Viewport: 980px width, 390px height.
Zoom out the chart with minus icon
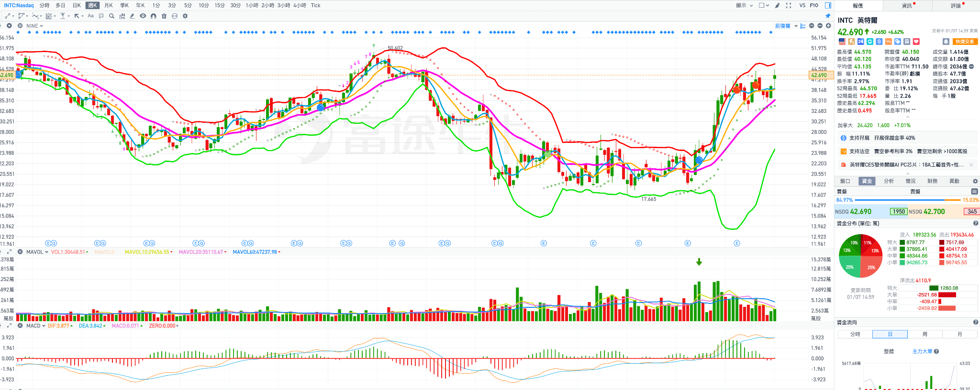tap(820, 26)
